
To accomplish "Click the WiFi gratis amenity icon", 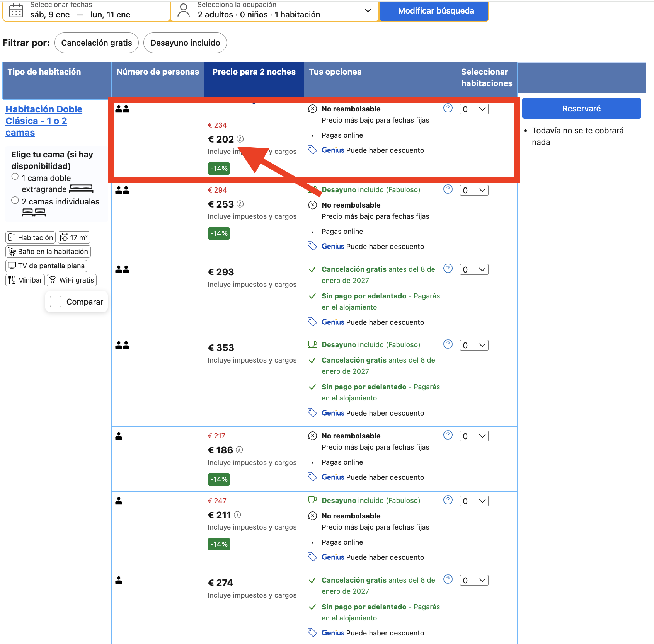I will pos(53,280).
